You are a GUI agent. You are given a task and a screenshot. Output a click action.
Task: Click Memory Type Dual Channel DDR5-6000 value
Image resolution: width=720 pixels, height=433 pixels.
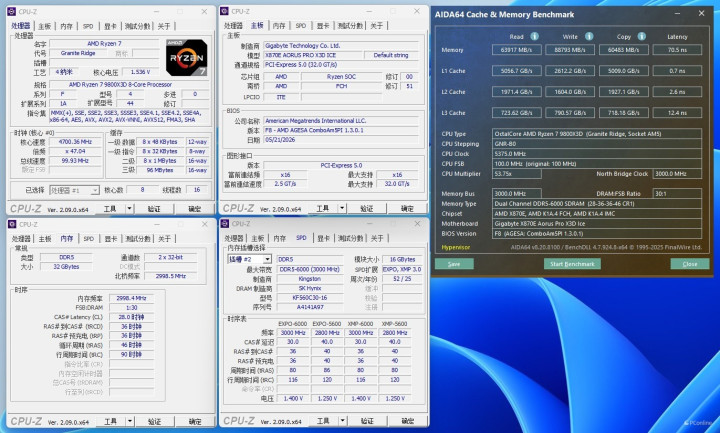[x=596, y=203]
